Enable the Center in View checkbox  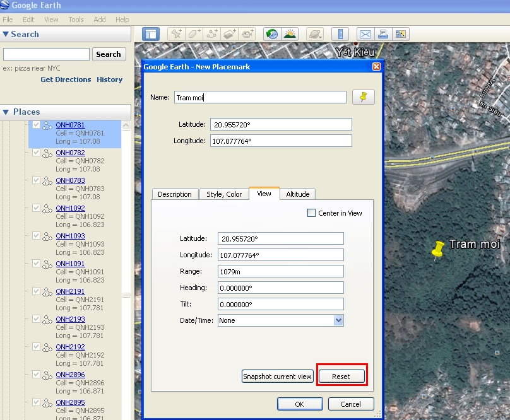click(311, 213)
